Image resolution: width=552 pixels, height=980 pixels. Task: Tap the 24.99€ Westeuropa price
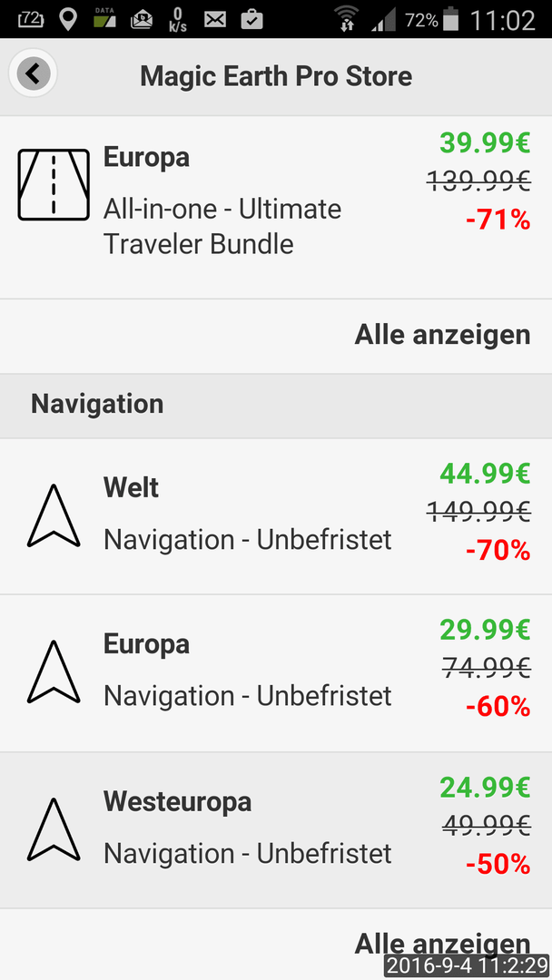tap(485, 787)
